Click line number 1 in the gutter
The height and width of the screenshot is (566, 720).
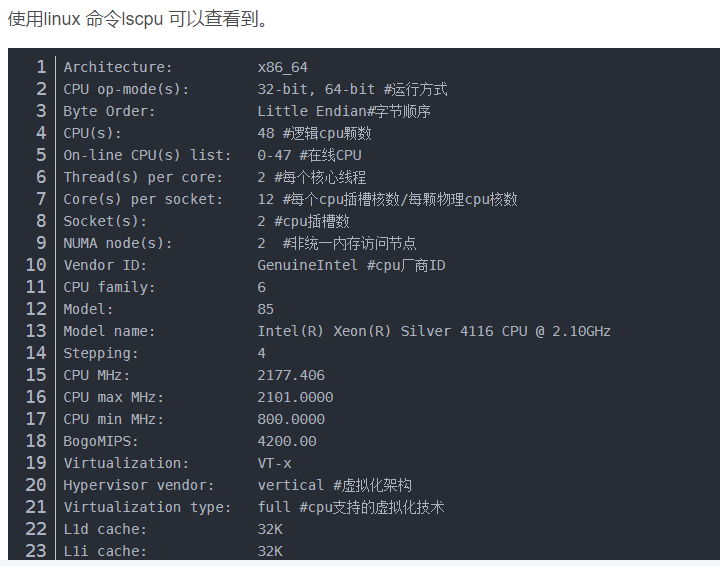click(41, 67)
